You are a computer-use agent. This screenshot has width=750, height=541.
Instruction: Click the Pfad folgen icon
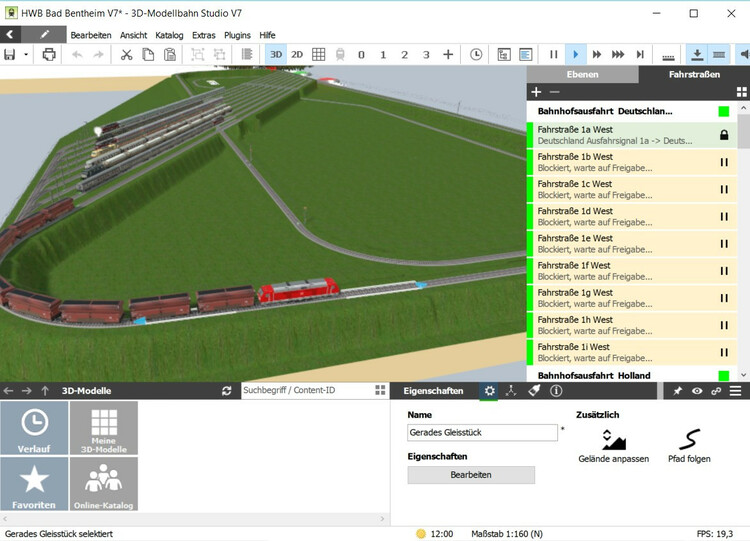[x=688, y=439]
